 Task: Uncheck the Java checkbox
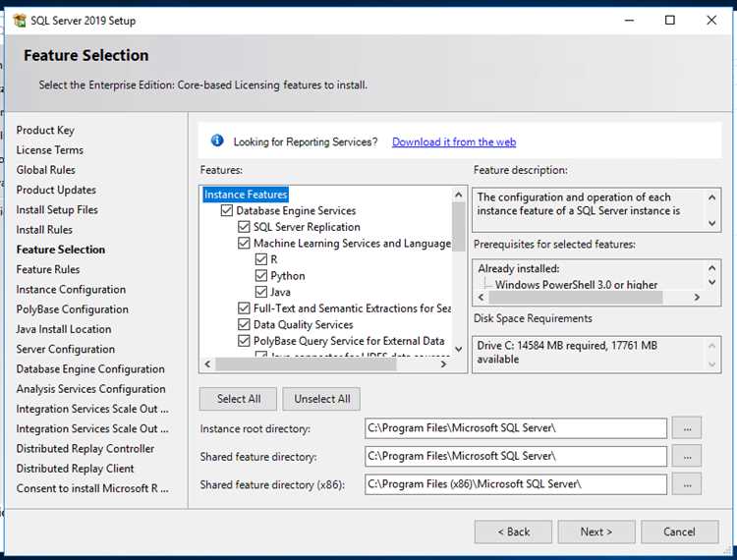pyautogui.click(x=260, y=292)
